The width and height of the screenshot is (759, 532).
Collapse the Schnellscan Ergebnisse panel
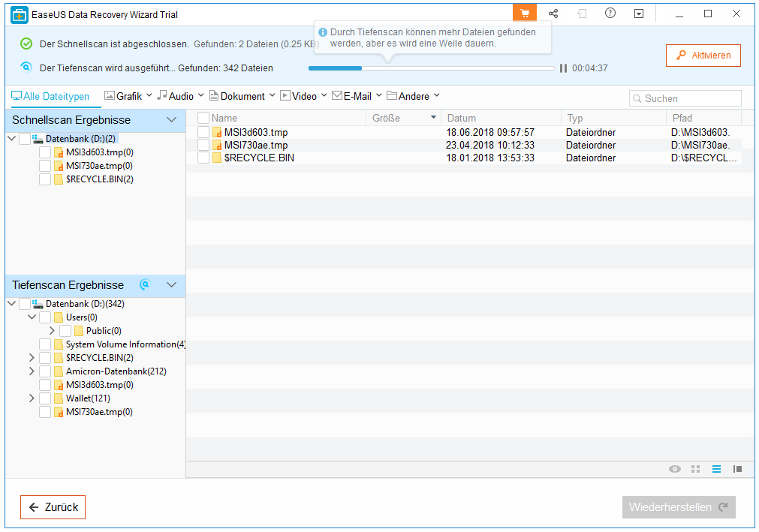(x=171, y=120)
